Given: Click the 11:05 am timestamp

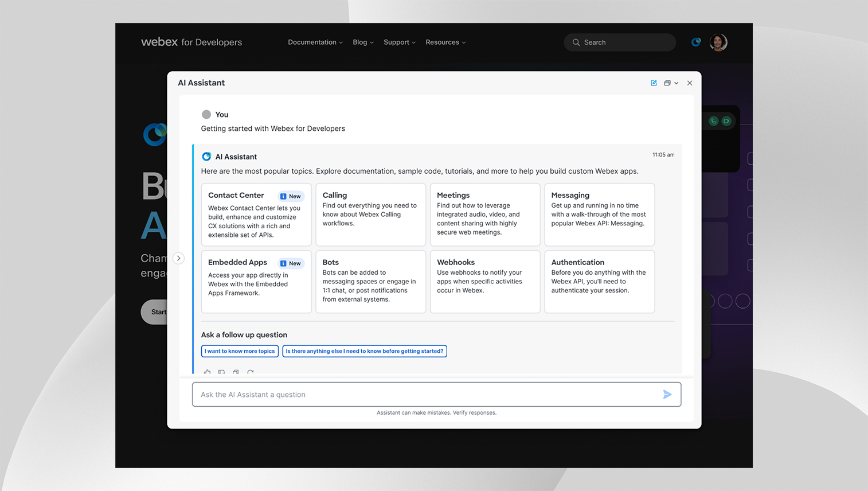Looking at the screenshot, I should (x=663, y=155).
